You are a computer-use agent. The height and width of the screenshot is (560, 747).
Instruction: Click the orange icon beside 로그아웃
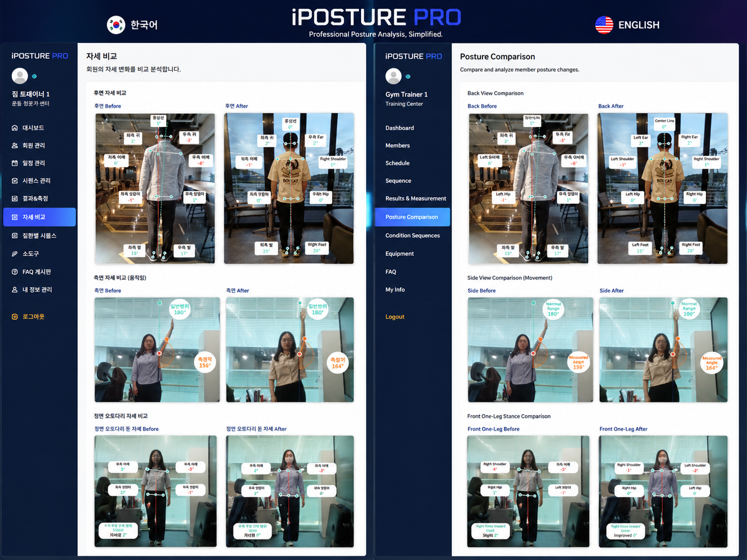pyautogui.click(x=14, y=317)
